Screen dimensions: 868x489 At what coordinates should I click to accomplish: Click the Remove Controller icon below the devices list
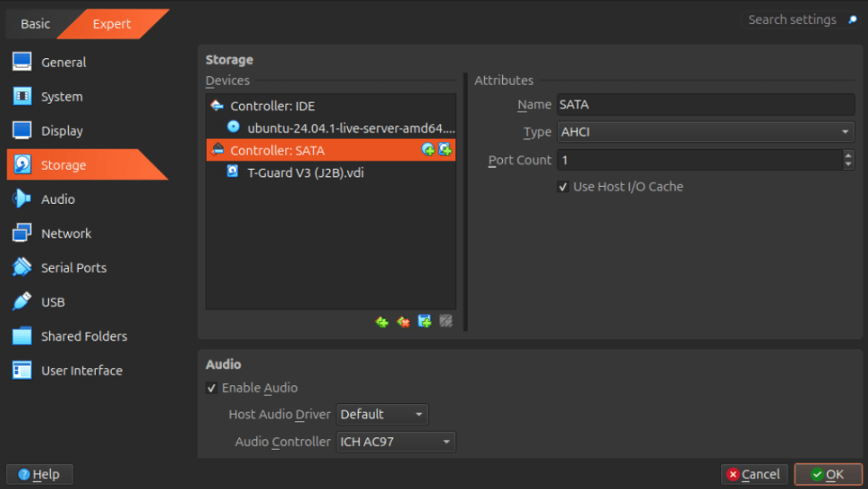pos(404,322)
